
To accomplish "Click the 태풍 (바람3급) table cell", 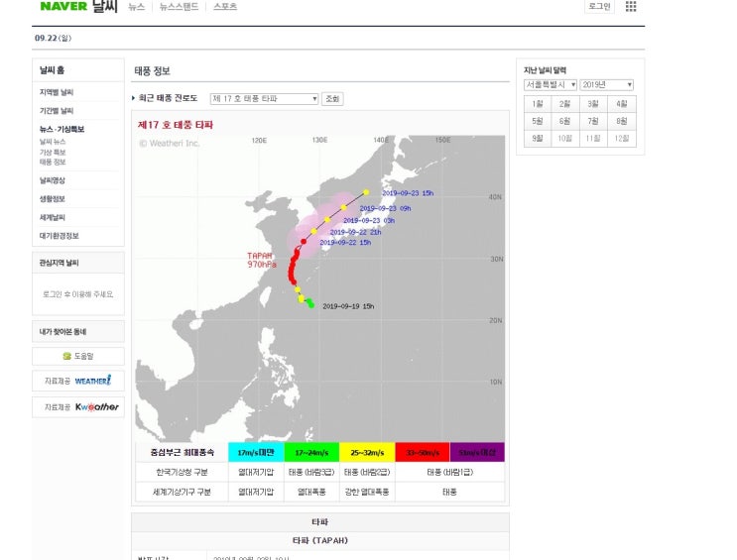I will [x=311, y=472].
